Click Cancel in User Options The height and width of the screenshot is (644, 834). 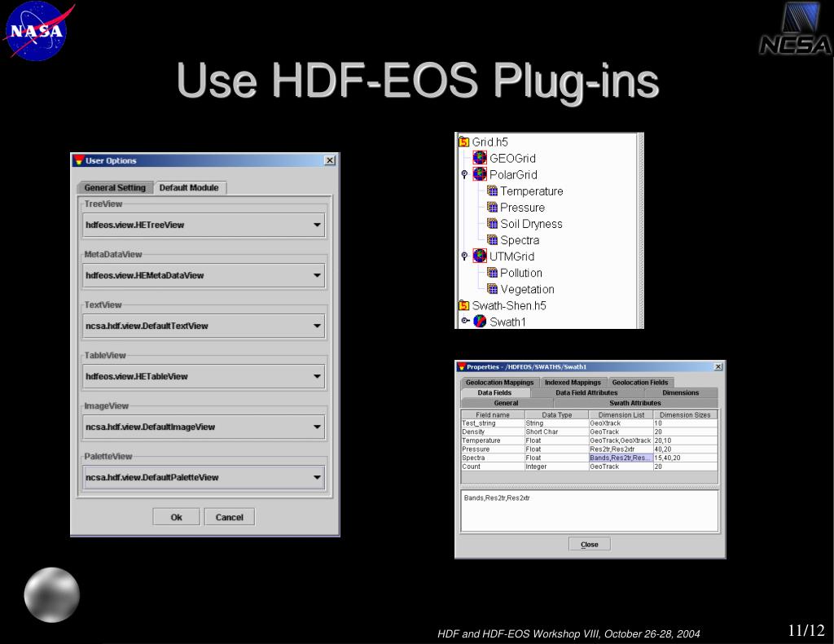coord(229,517)
